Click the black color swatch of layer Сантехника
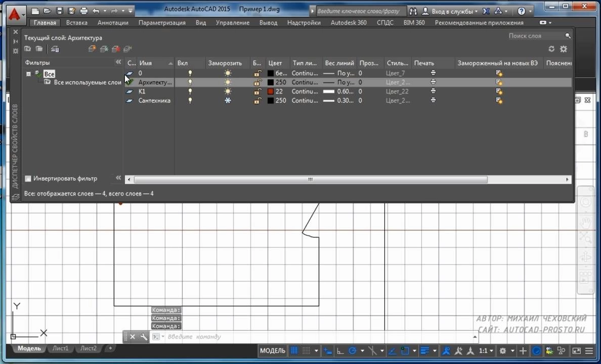Image resolution: width=601 pixels, height=364 pixels. (x=271, y=101)
